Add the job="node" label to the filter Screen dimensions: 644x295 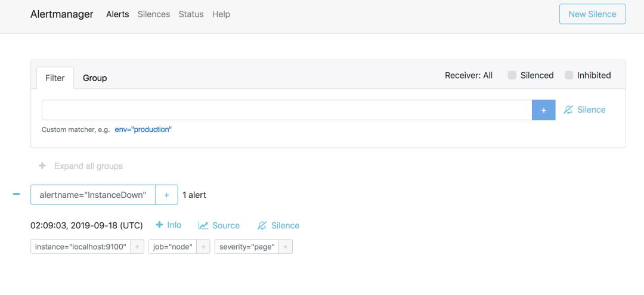tap(203, 247)
